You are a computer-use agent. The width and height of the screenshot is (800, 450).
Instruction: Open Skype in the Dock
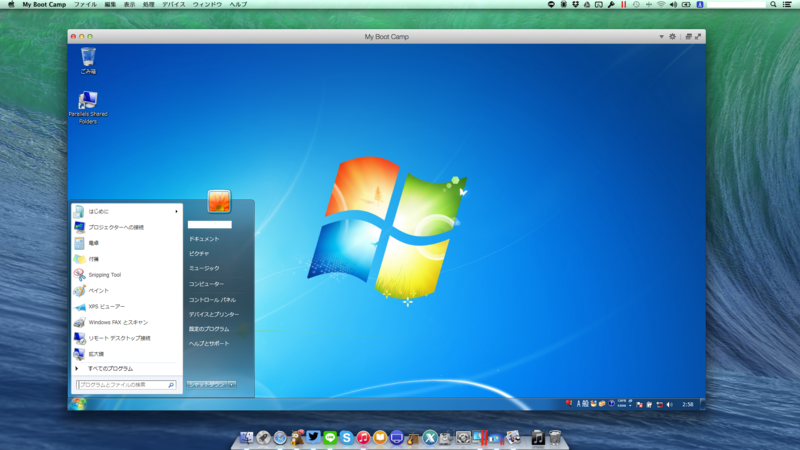point(346,437)
